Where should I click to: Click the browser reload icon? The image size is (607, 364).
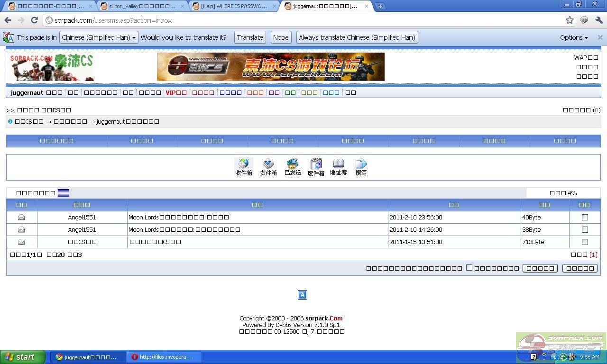coord(34,20)
